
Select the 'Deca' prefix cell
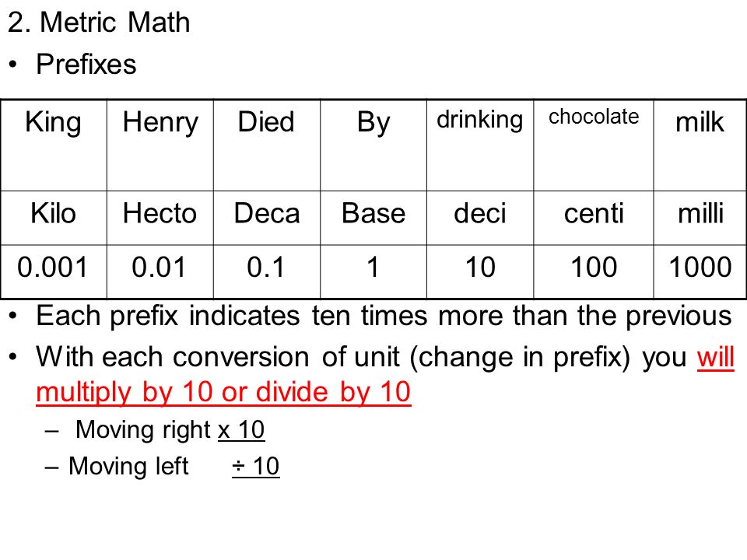pos(267,218)
